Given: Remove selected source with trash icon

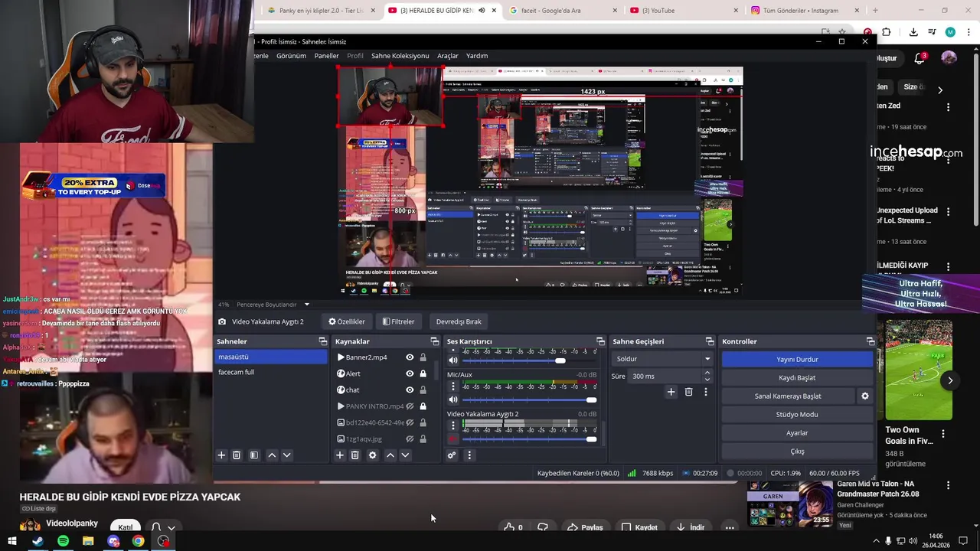Looking at the screenshot, I should click(x=355, y=455).
